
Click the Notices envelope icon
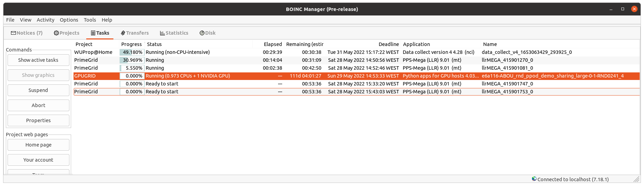pos(13,33)
